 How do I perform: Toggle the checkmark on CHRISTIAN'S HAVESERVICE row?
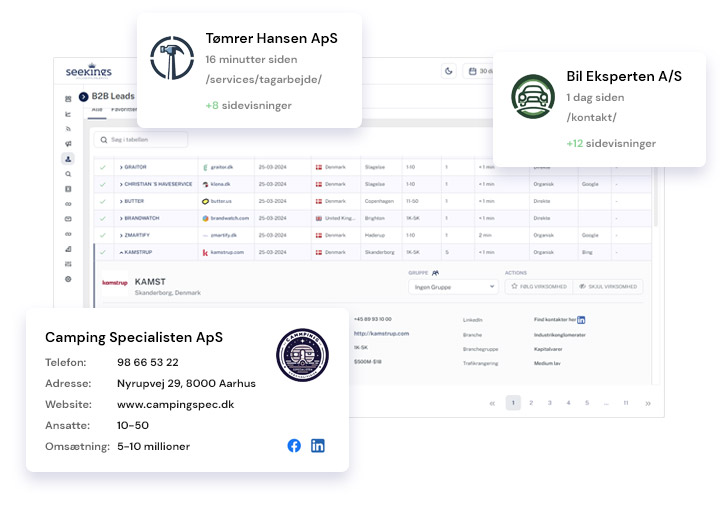103,184
